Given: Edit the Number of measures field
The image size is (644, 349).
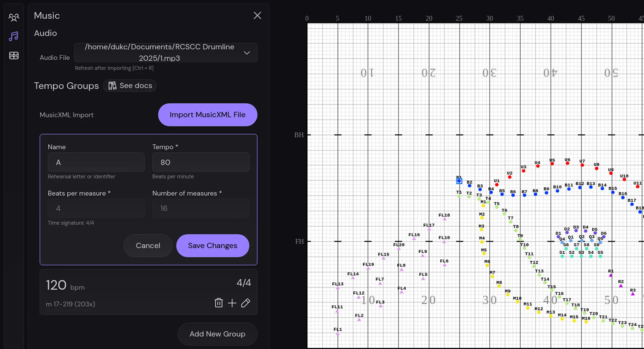Looking at the screenshot, I should pos(201,208).
